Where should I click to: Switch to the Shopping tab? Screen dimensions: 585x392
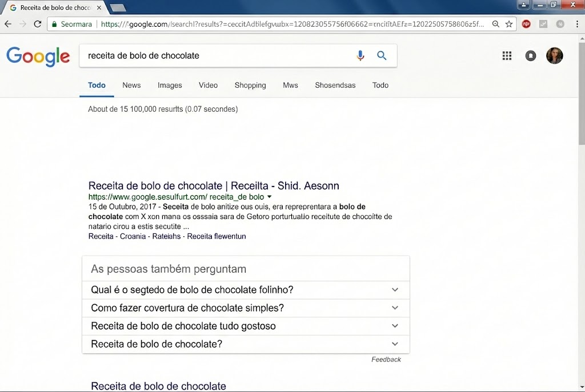250,85
